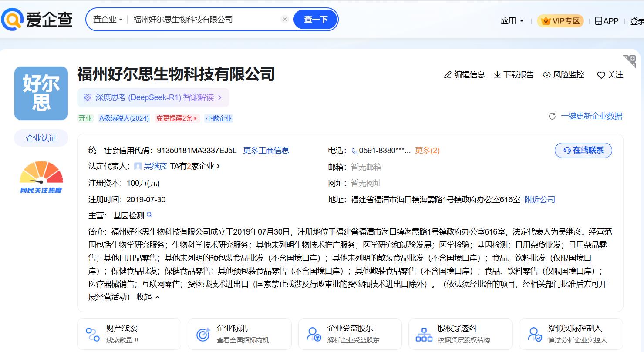Viewport: 644px width, 352px height.
Task: Open the 查企业 search type dropdown
Action: [108, 20]
